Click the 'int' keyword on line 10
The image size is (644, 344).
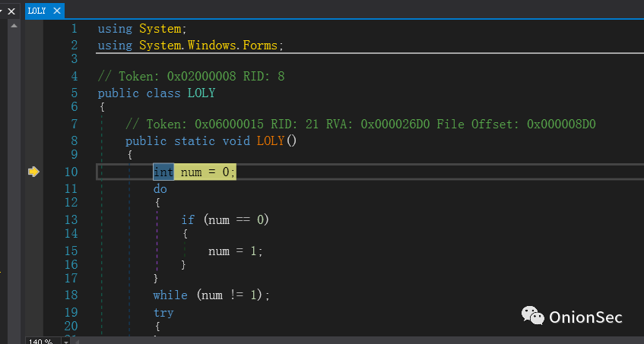tap(163, 172)
